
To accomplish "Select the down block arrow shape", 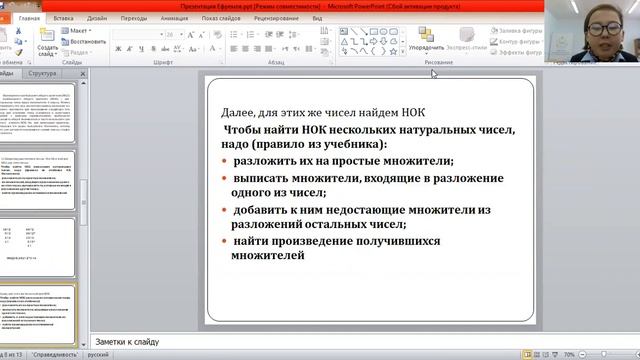I will tap(383, 42).
